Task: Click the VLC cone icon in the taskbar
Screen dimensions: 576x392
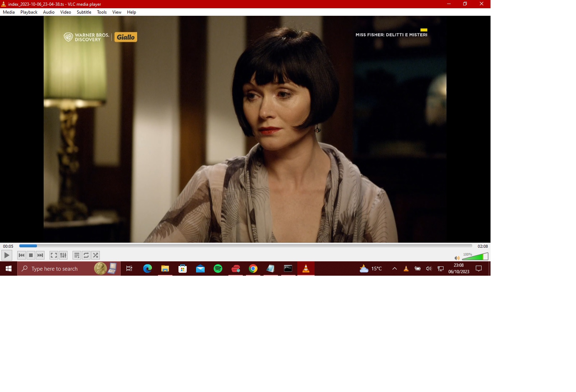Action: pyautogui.click(x=306, y=269)
